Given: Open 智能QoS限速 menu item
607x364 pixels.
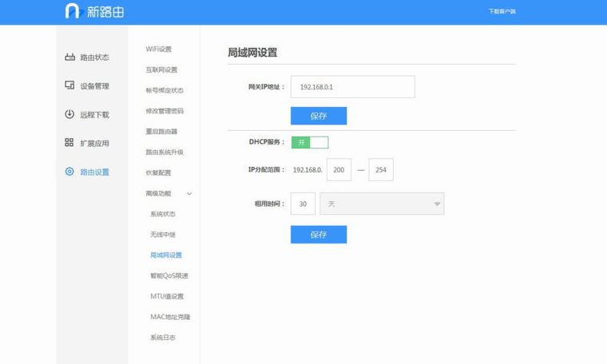Looking at the screenshot, I should [x=169, y=276].
